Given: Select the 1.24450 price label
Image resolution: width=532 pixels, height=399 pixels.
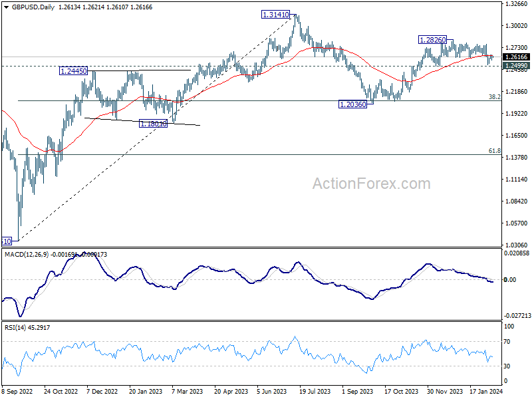Looking at the screenshot, I should tap(73, 71).
